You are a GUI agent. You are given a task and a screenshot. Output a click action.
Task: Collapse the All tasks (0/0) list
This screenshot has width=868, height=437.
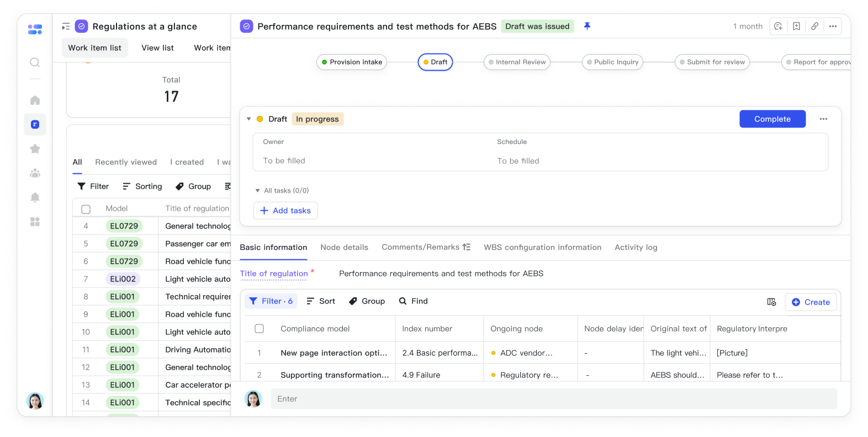pyautogui.click(x=257, y=191)
